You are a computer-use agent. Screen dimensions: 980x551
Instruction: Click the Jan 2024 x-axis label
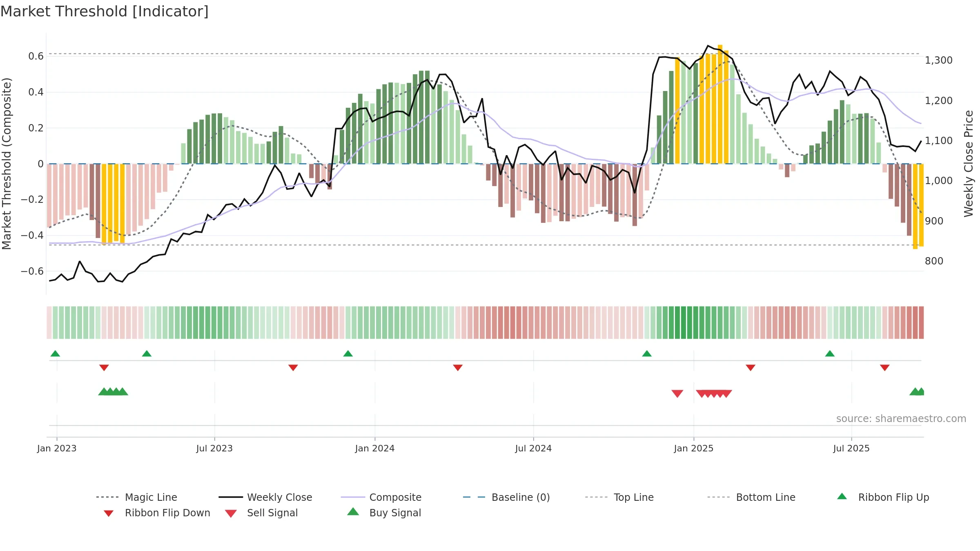point(375,448)
